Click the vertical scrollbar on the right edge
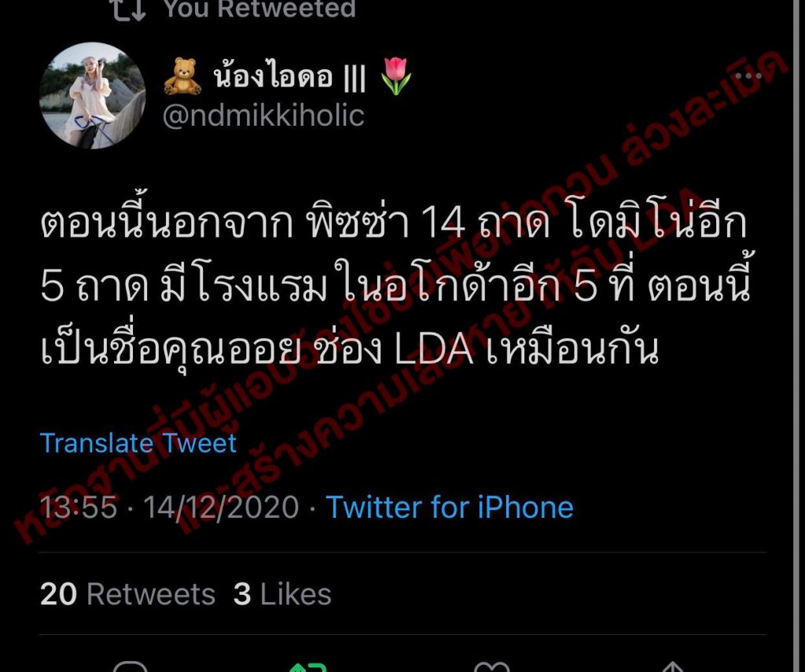The height and width of the screenshot is (672, 805). coord(799,336)
